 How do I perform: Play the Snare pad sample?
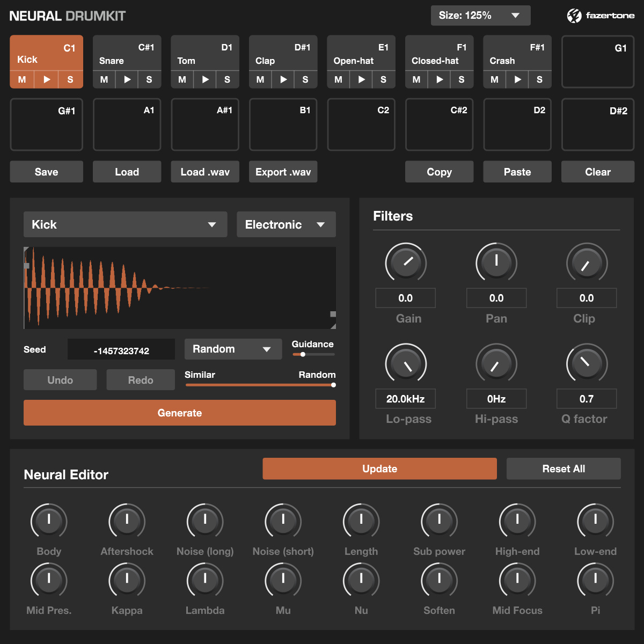coord(127,79)
